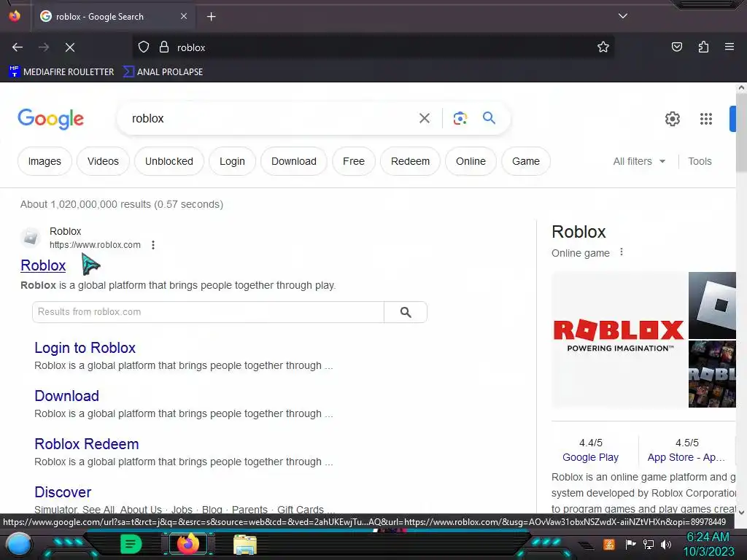Apply the Redeem search chip
Viewport: 747px width, 560px height.
click(x=410, y=161)
